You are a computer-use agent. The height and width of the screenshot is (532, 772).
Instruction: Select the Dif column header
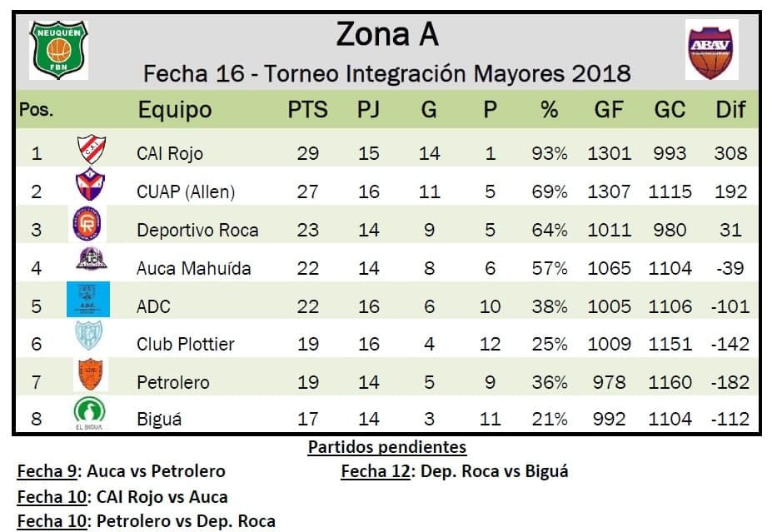(x=730, y=110)
